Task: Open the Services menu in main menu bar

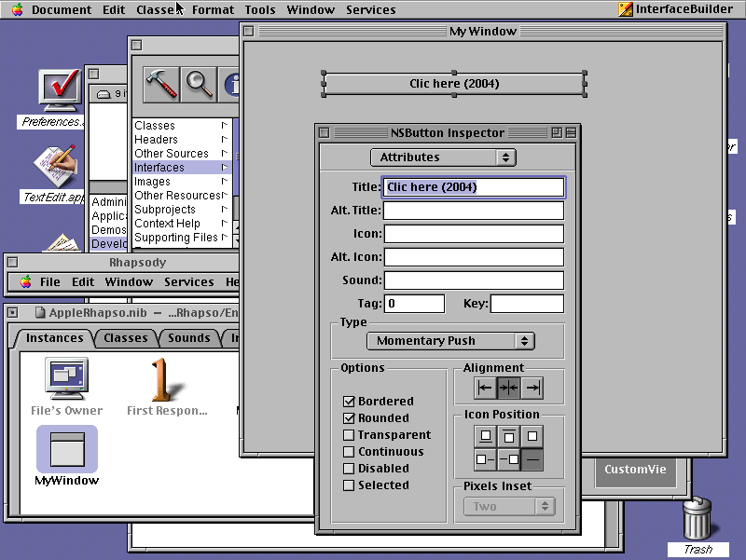Action: 370,9
